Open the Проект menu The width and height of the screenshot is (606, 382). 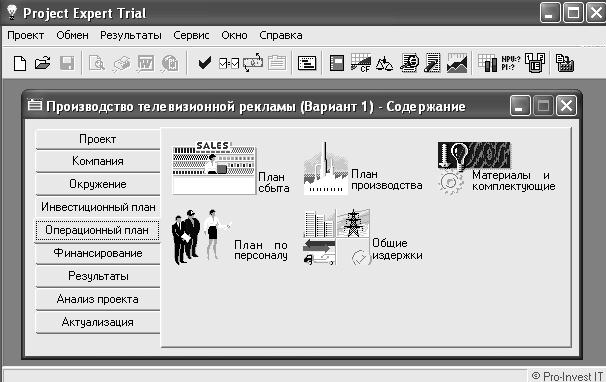pos(26,36)
